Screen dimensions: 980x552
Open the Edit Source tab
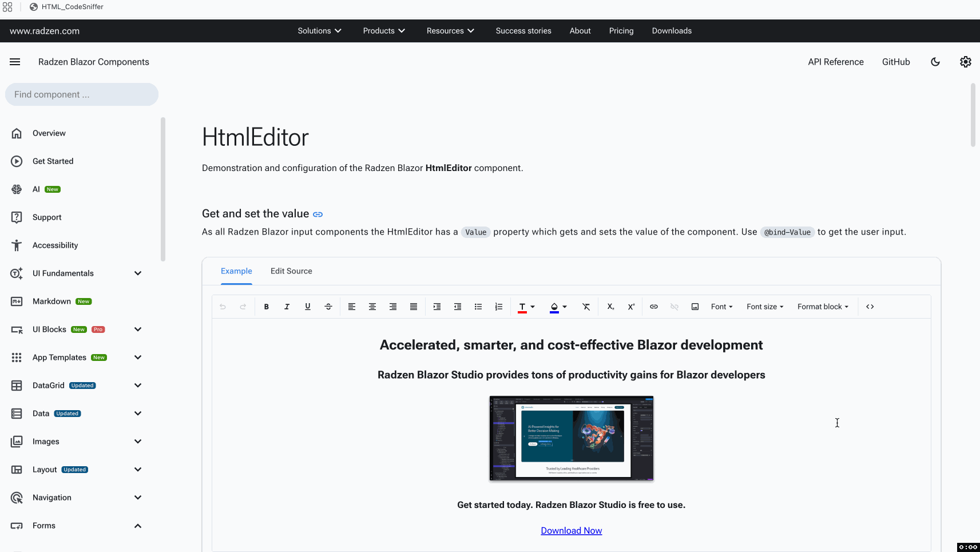point(291,271)
